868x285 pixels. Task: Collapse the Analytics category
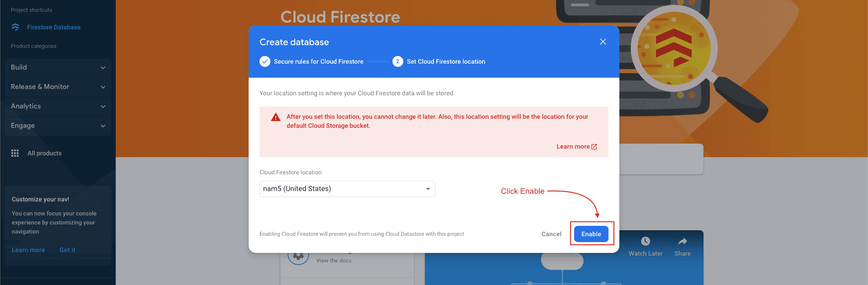(x=57, y=106)
